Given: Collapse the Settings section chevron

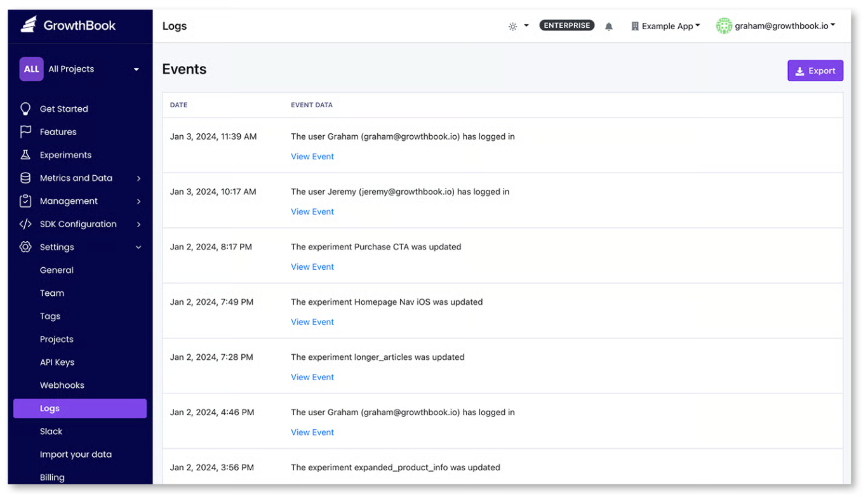Looking at the screenshot, I should pos(138,248).
